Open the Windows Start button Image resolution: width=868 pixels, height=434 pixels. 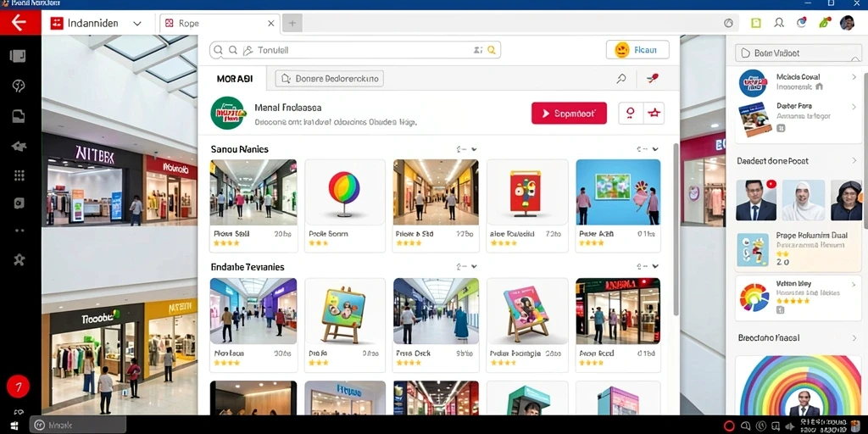(14, 426)
